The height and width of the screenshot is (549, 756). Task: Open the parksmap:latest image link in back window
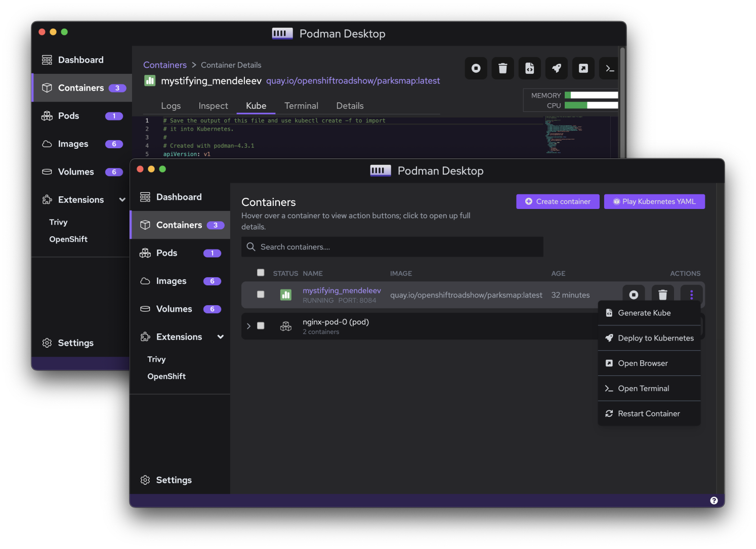353,81
